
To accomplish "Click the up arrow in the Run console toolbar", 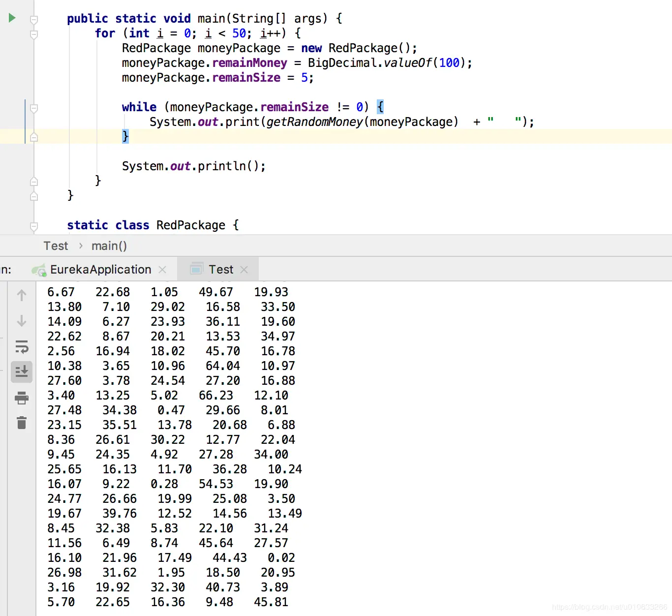I will coord(22,295).
